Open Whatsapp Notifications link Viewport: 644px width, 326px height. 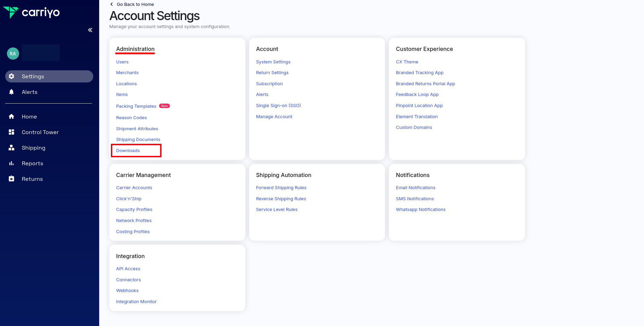point(421,209)
